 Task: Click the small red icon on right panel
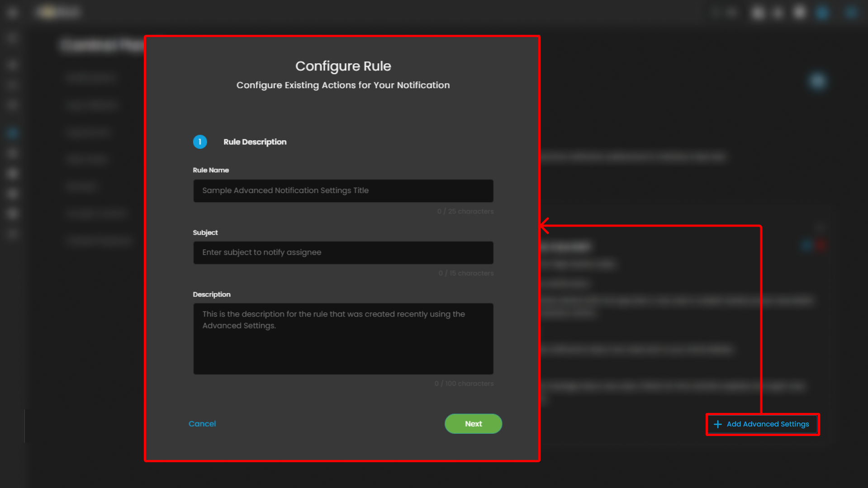tap(821, 246)
